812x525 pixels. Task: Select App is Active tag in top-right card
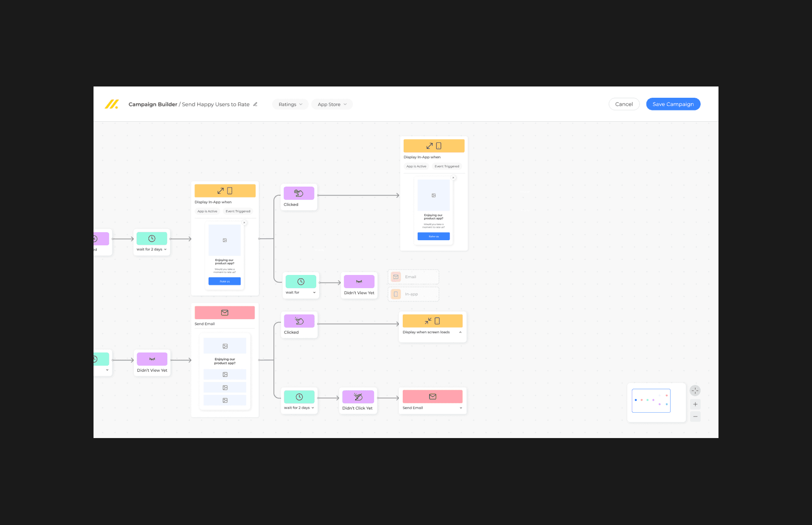tap(416, 166)
